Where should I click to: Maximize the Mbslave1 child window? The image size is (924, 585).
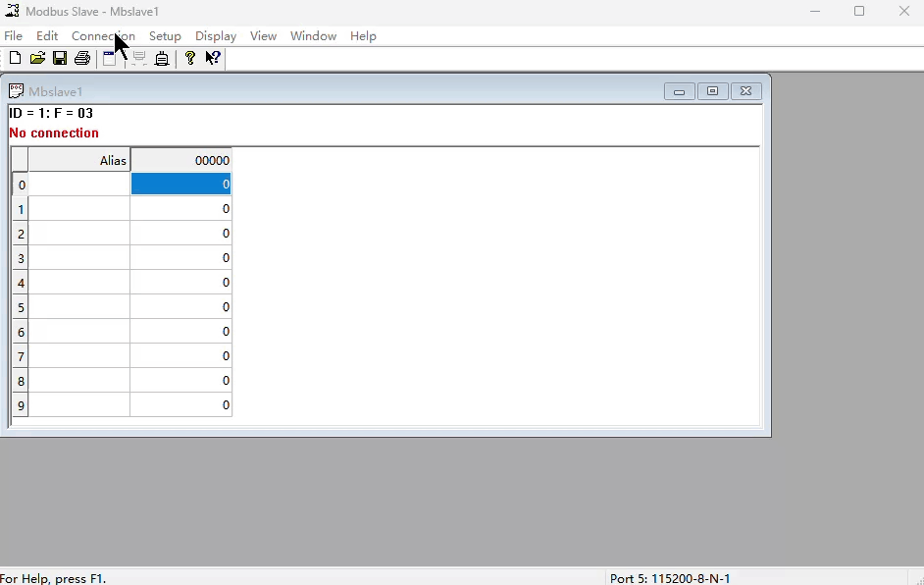point(712,91)
